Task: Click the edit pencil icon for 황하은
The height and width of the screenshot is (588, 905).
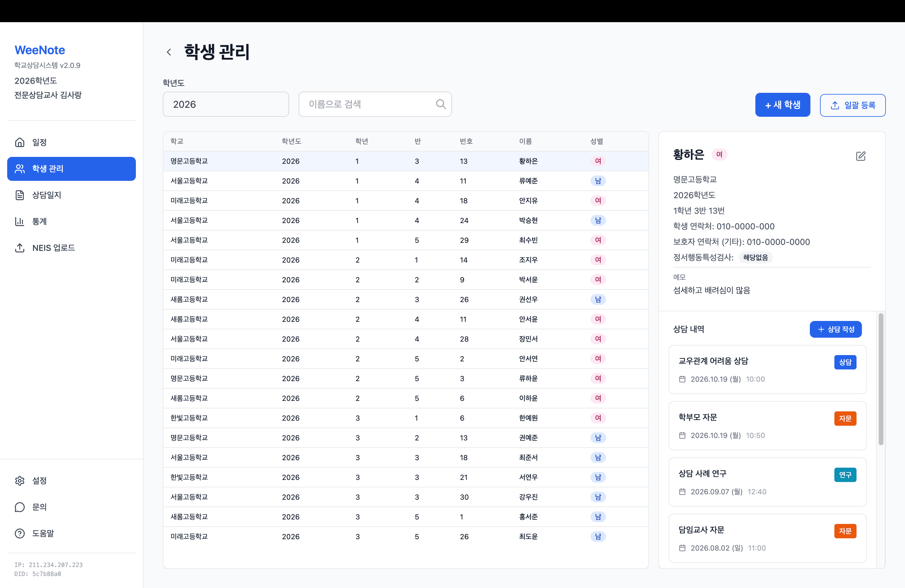Action: pyautogui.click(x=861, y=156)
